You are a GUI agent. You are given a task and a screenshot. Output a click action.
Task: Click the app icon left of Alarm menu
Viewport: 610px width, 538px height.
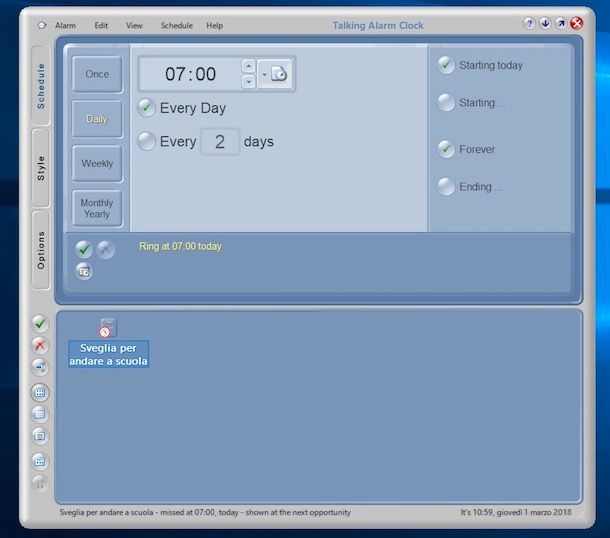[x=42, y=26]
